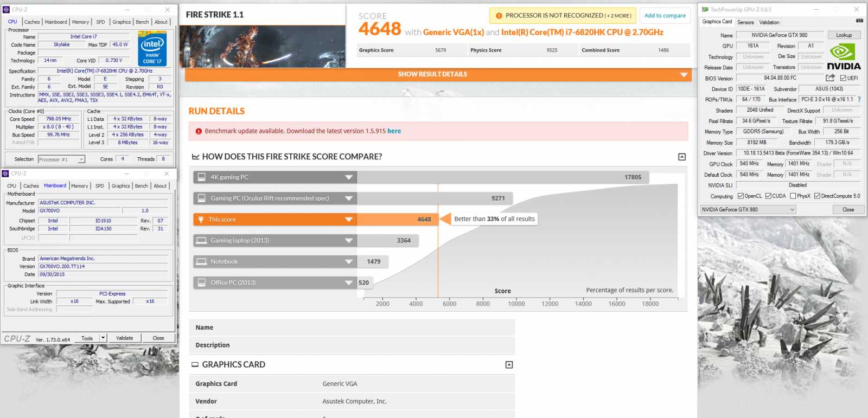
Task: Click the monitor icon on the Office PC (2013) row
Action: 201,282
